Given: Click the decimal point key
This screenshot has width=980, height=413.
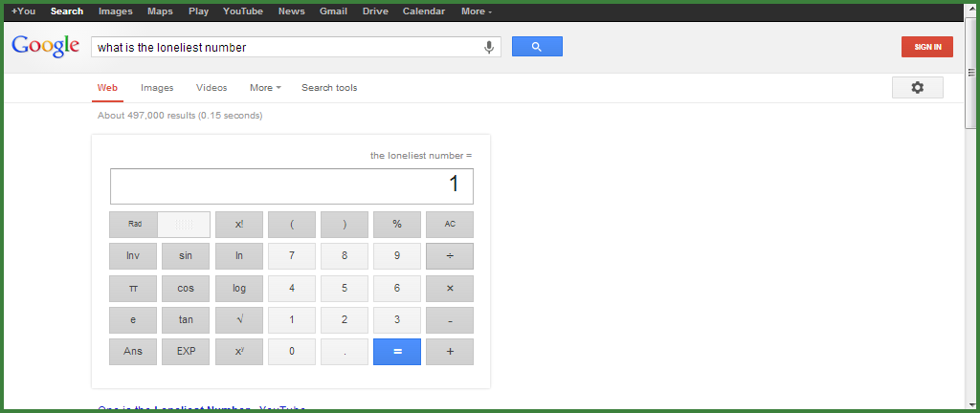Looking at the screenshot, I should (345, 351).
